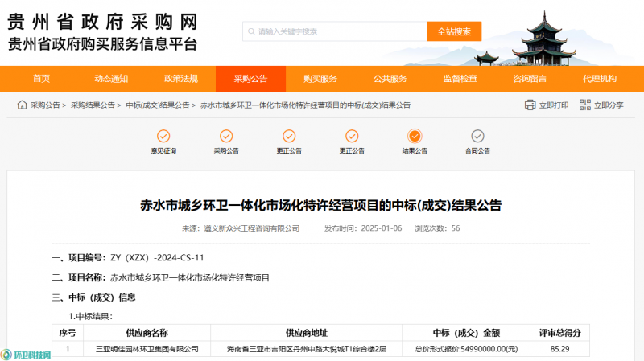Open the 首页 navigation tab
644x361 pixels.
coord(42,79)
